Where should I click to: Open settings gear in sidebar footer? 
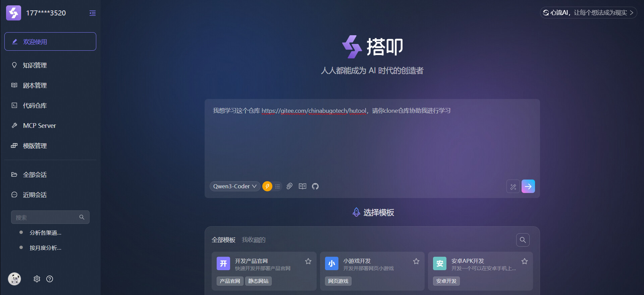[x=37, y=279]
